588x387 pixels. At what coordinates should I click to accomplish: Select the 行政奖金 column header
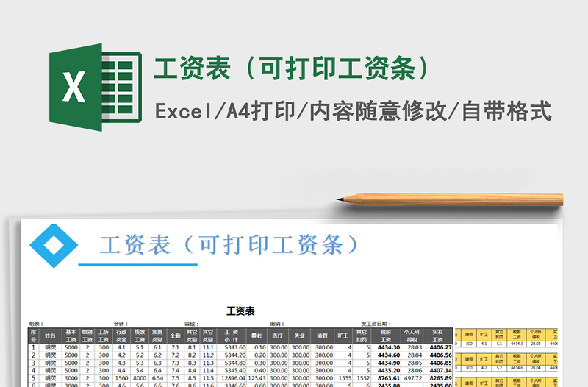121,335
